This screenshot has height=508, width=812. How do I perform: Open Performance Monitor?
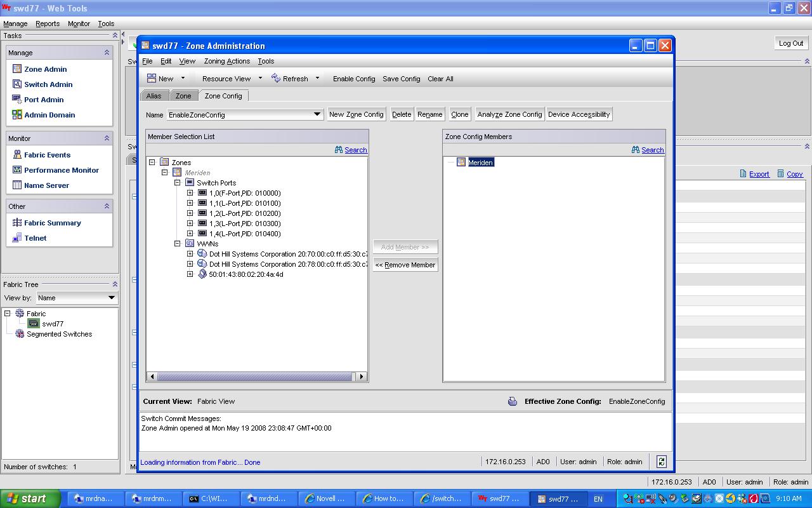click(61, 170)
